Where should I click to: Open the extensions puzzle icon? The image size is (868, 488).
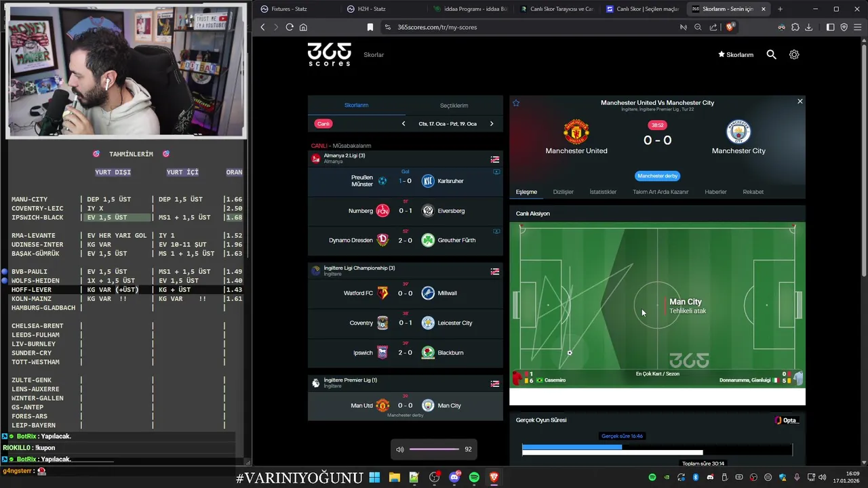795,27
